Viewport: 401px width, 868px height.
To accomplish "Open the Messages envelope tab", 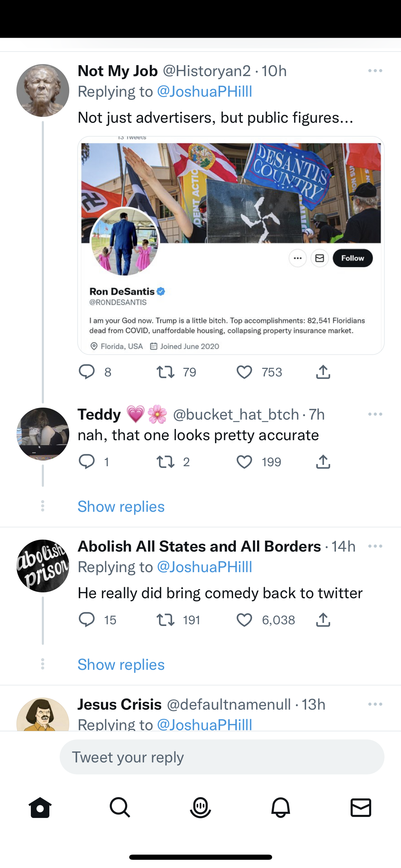I will (x=361, y=808).
